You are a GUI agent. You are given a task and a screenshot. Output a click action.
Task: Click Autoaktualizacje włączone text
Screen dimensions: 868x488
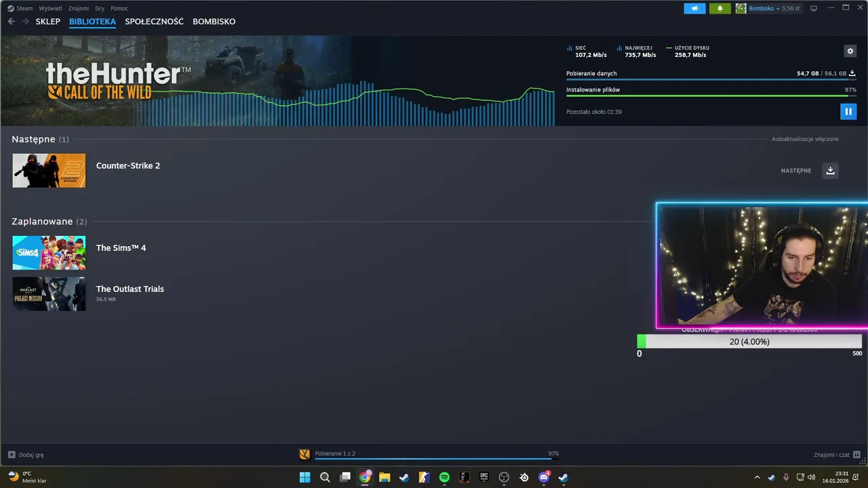point(805,139)
